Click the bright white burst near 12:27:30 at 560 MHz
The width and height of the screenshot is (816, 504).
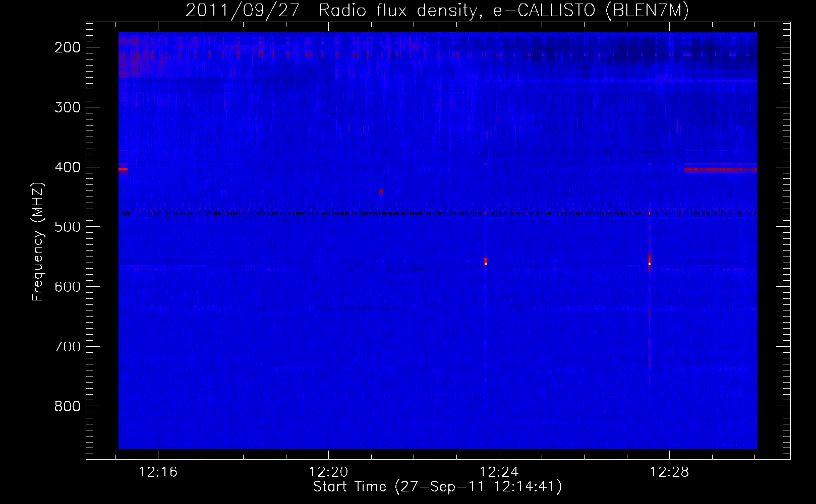point(650,264)
